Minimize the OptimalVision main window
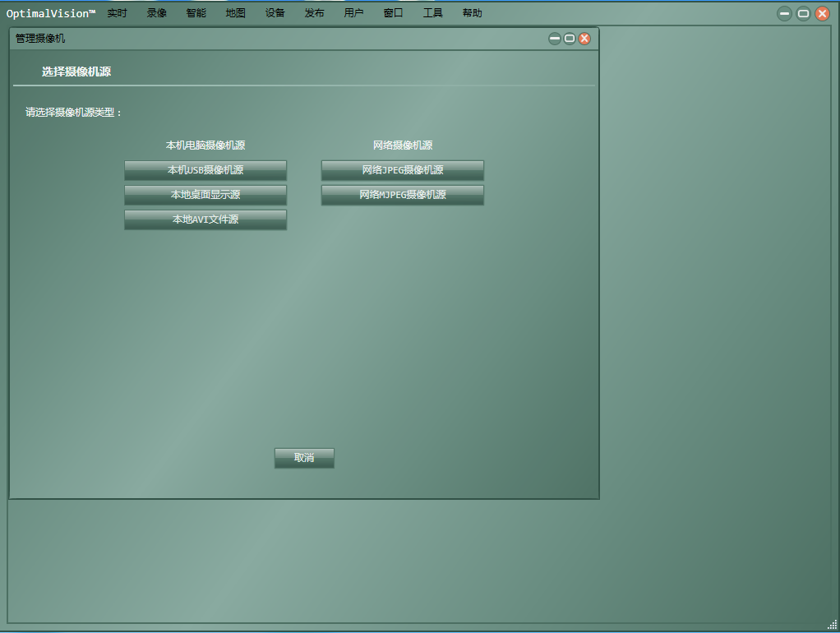 tap(784, 13)
